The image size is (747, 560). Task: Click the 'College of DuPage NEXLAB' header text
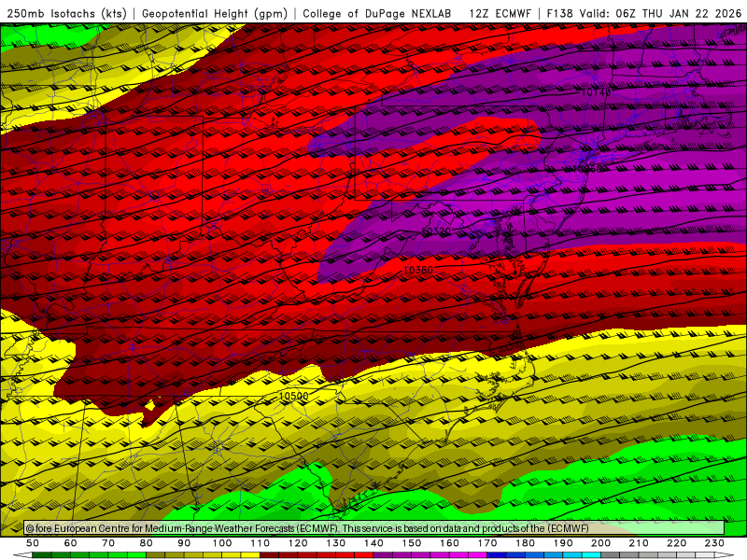[x=377, y=13]
